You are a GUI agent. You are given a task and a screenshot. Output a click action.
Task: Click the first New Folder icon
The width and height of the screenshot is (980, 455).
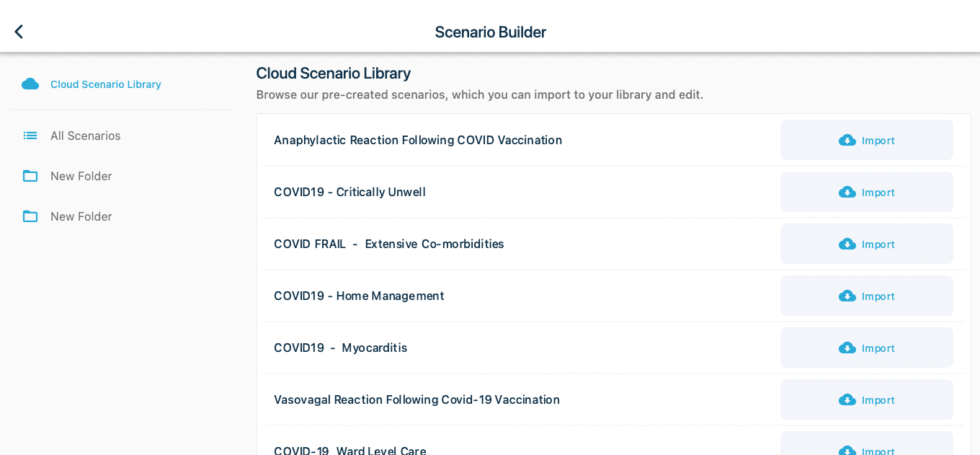coord(30,176)
